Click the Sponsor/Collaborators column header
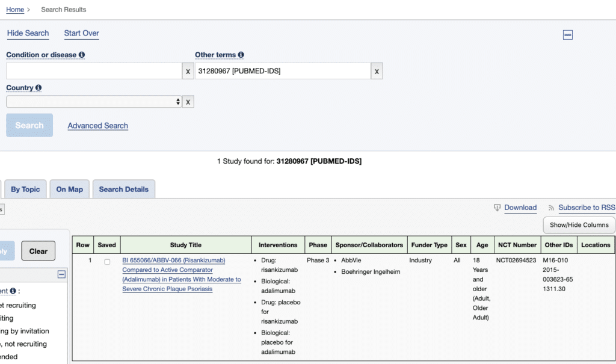616x364 pixels. pyautogui.click(x=369, y=245)
